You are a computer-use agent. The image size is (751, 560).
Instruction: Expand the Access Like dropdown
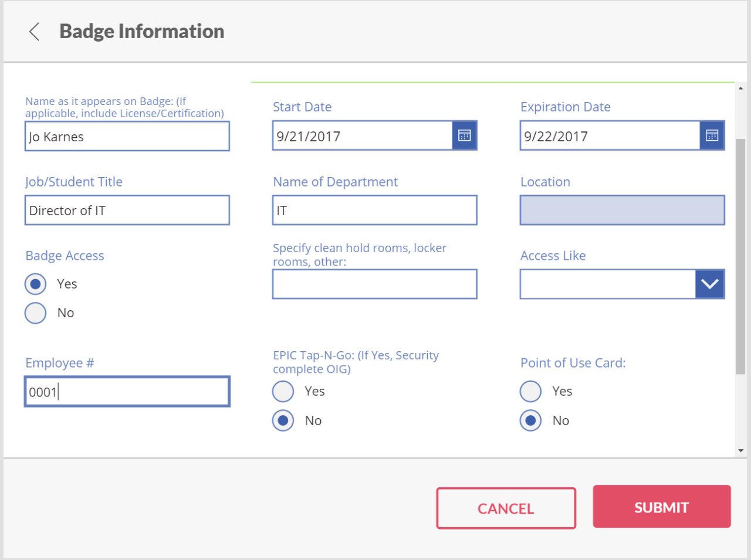(x=709, y=284)
